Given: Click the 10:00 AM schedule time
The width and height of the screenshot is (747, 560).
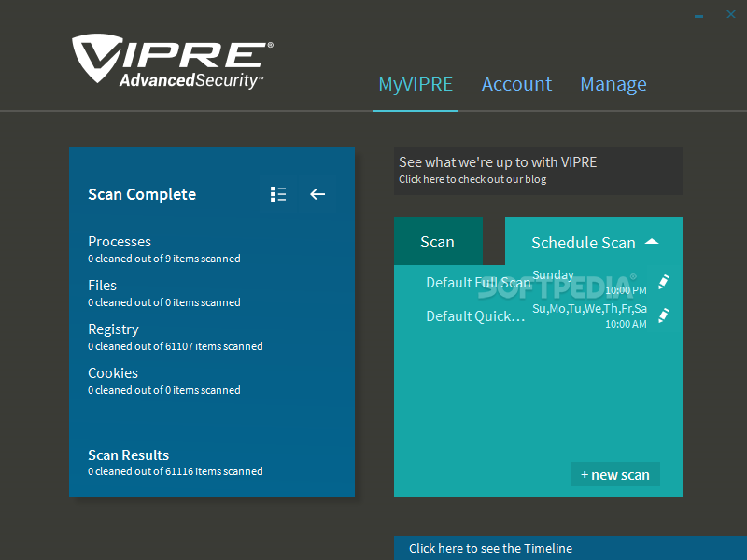Looking at the screenshot, I should coord(626,324).
